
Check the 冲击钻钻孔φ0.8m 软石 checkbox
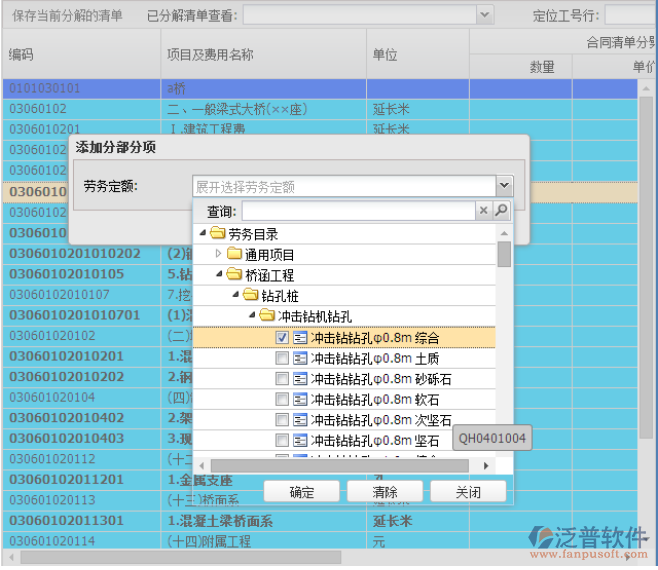tap(282, 400)
